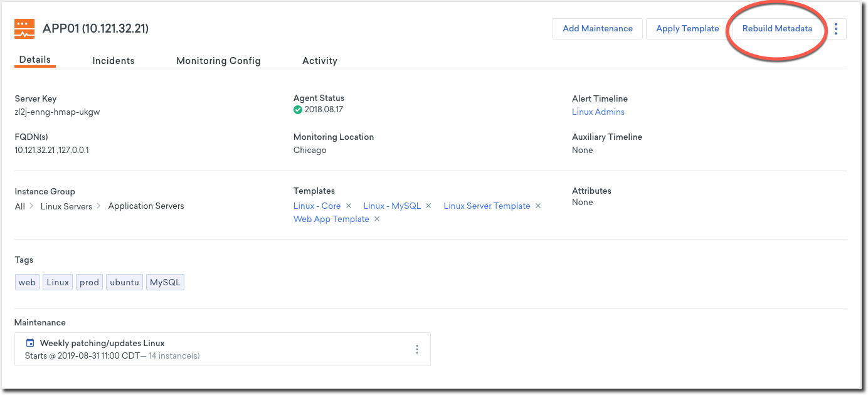Navigate to Linux Servers instance group
Screen dimensions: 868x395
tap(66, 206)
